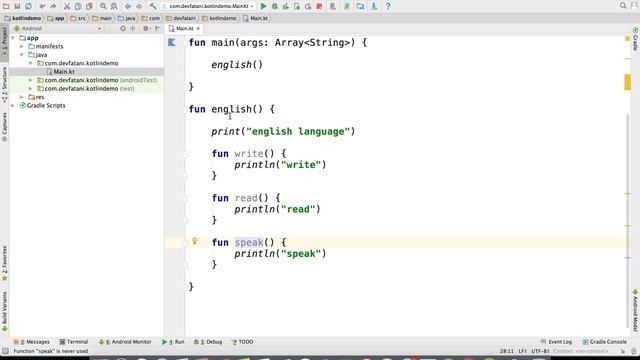640x360 pixels.
Task: Click the Save All toolbar icon
Action: pos(17,6)
